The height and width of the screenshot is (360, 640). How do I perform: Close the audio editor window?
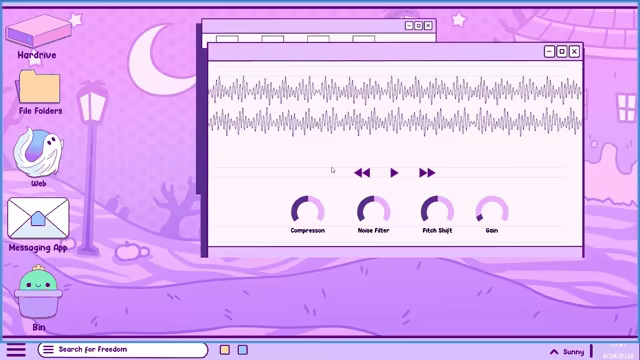(574, 51)
